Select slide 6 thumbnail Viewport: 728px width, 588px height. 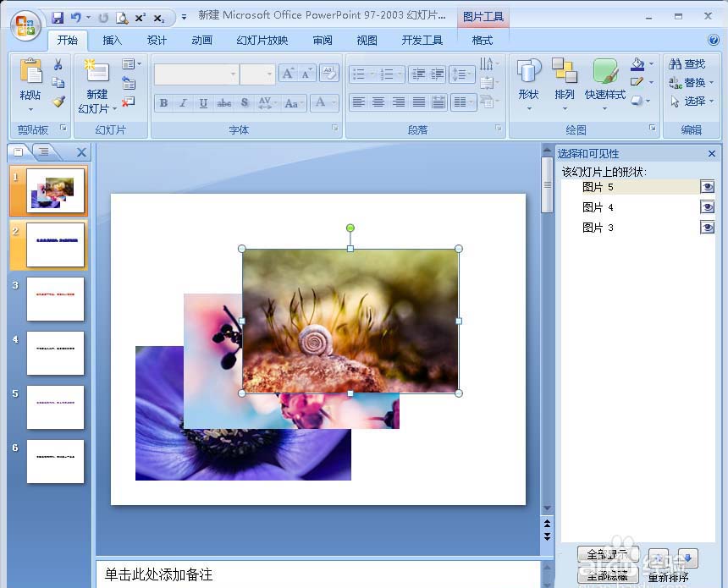(x=55, y=461)
